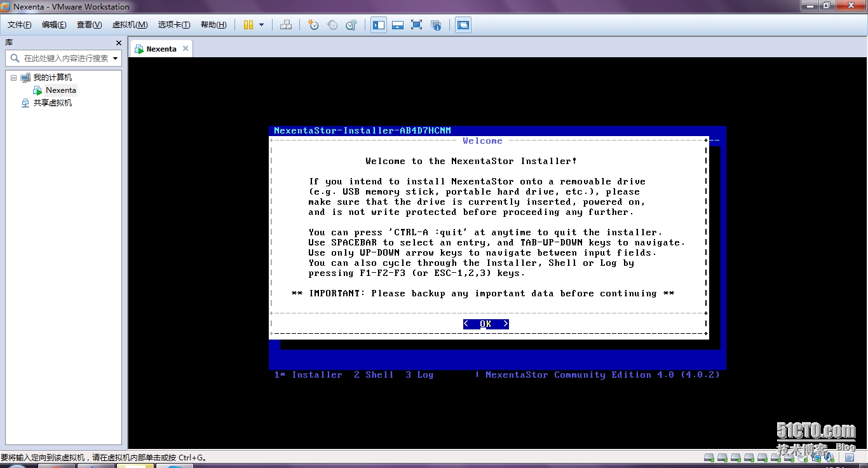The width and height of the screenshot is (868, 468).
Task: Toggle the console view button
Action: (x=463, y=25)
